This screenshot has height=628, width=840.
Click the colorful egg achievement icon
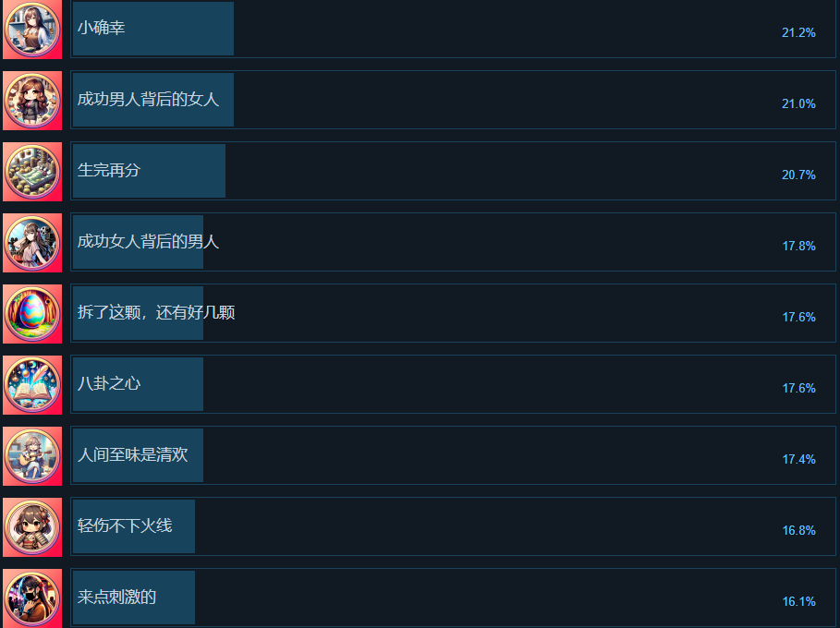click(32, 313)
